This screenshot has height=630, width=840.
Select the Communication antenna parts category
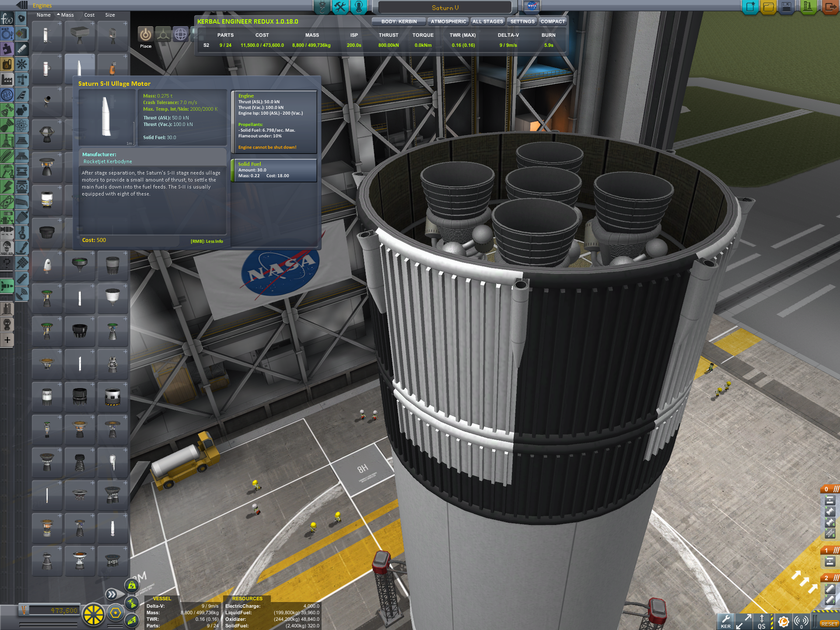(x=22, y=294)
